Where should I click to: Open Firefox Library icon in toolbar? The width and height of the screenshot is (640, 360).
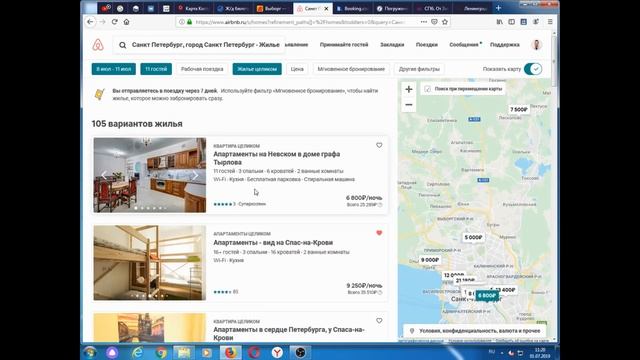coord(500,22)
